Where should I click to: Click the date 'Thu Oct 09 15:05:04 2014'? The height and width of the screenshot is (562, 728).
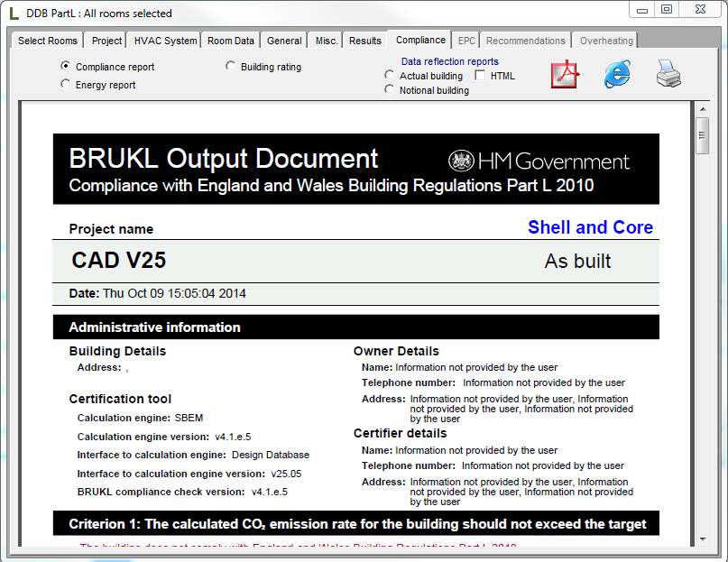coord(174,293)
